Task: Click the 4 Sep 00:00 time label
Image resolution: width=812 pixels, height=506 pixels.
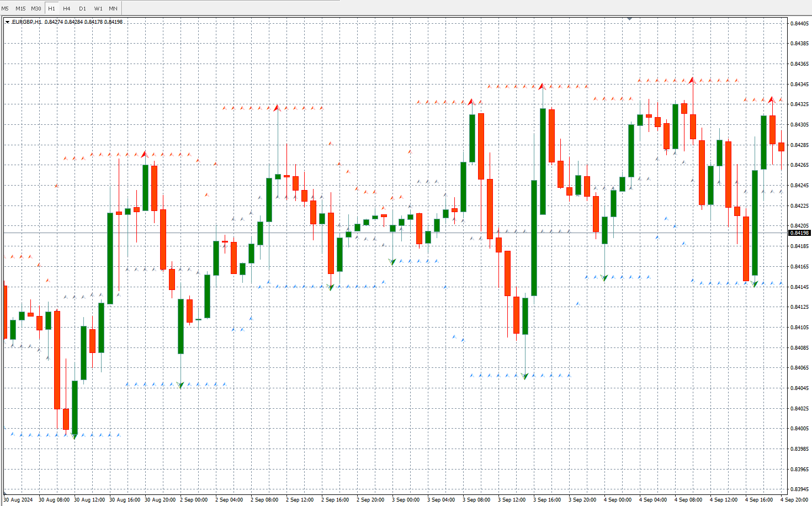Action: pyautogui.click(x=618, y=500)
